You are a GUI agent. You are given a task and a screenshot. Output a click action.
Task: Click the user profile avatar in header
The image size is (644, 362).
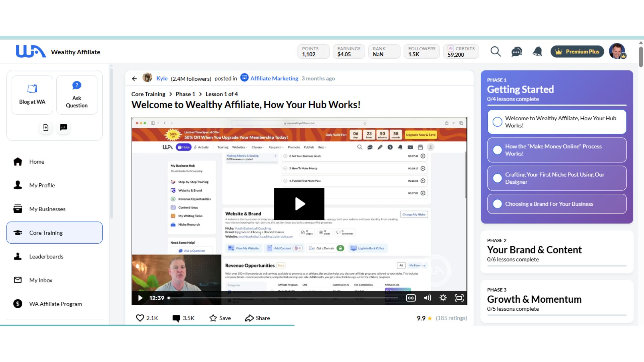(618, 51)
